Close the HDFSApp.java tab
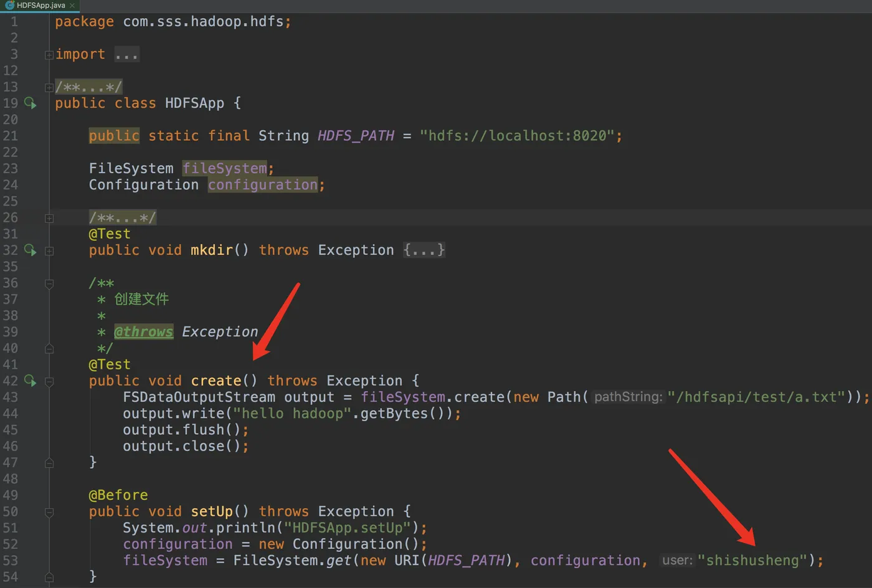Viewport: 872px width, 588px height. tap(72, 6)
